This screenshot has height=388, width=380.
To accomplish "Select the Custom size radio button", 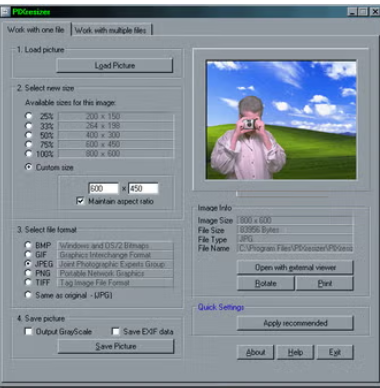I will (x=29, y=167).
